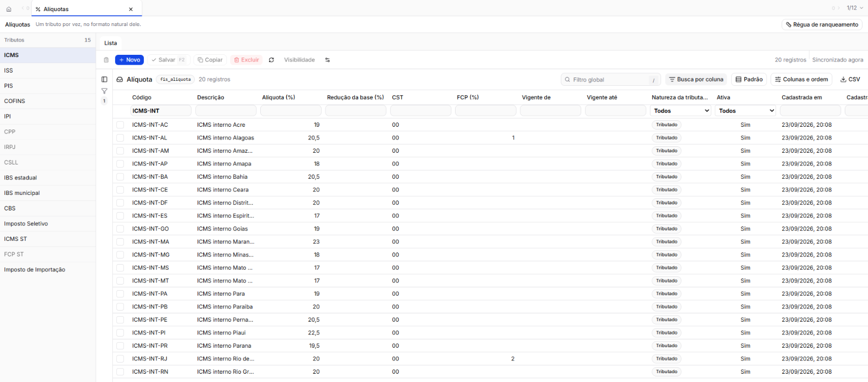Click the Visibilidade button
Image resolution: width=868 pixels, height=382 pixels.
coord(299,60)
